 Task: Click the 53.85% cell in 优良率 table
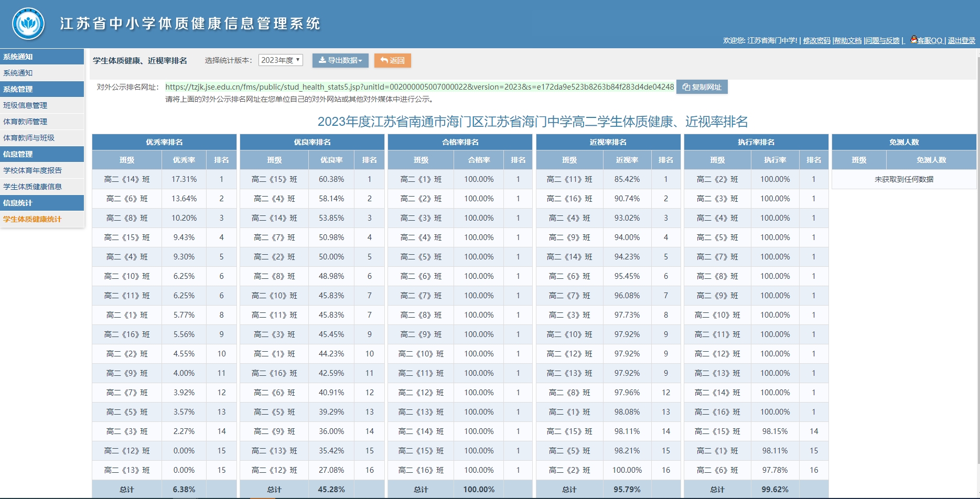click(331, 218)
